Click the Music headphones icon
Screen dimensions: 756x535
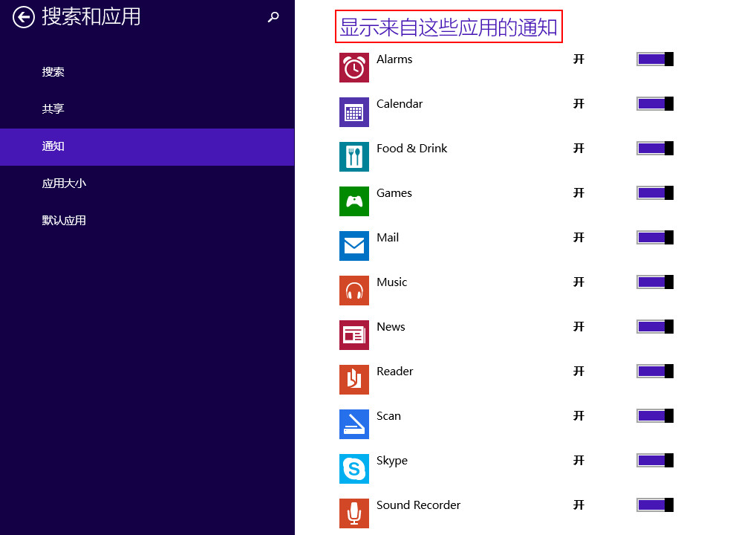pyautogui.click(x=354, y=291)
